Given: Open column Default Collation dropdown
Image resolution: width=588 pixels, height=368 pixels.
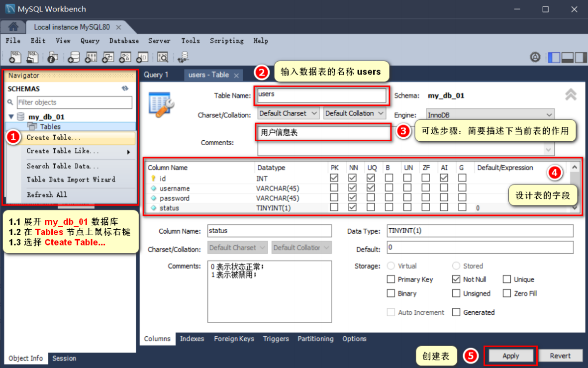Looking at the screenshot, I should 301,248.
